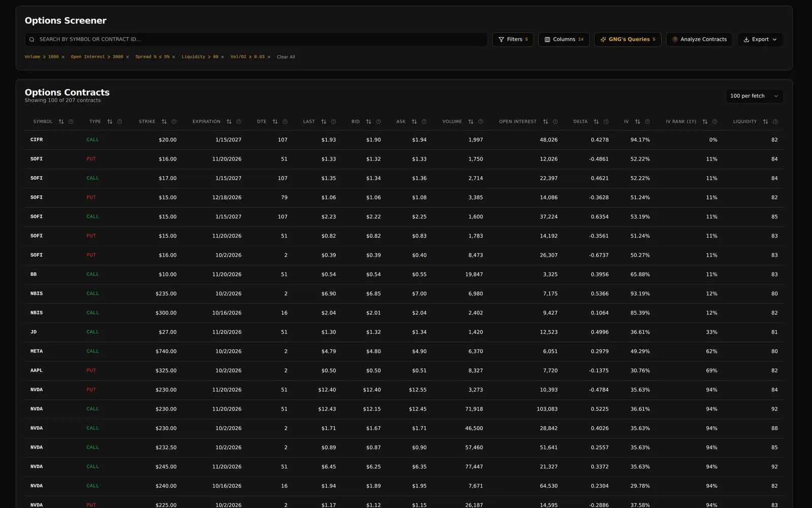This screenshot has height=508, width=812.
Task: Remove Open Interest ≥ 3000 filter
Action: point(127,57)
